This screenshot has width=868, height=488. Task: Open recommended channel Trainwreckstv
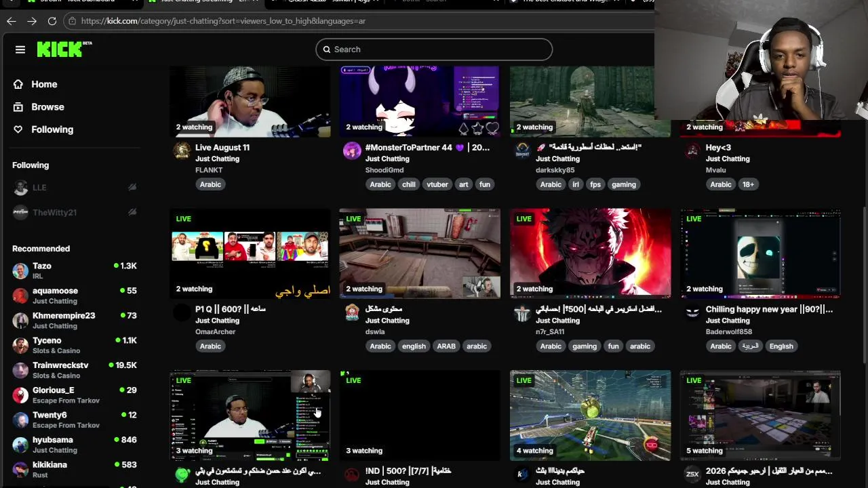(75, 370)
